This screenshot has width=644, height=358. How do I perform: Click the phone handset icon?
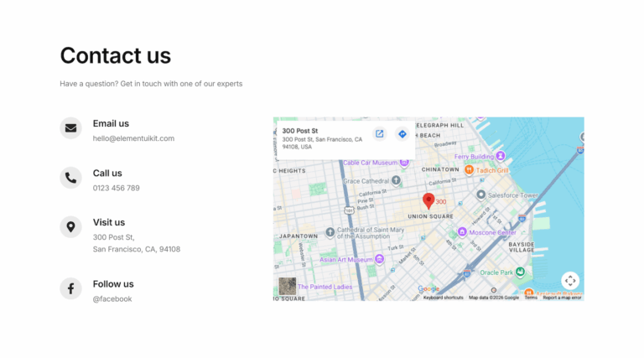coord(70,178)
